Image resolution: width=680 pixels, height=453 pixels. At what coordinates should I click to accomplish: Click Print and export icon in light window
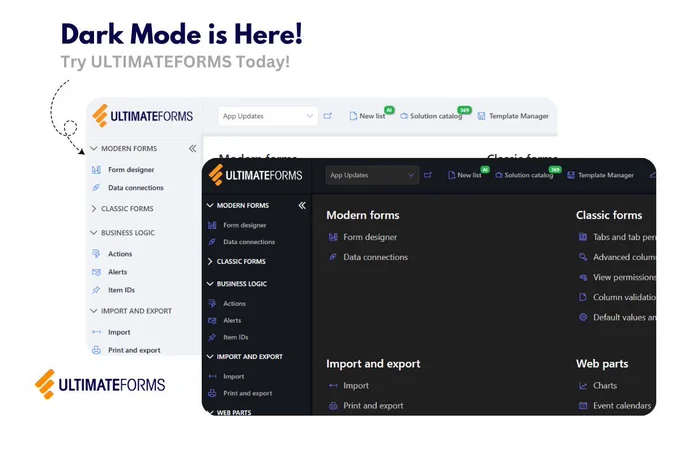pyautogui.click(x=96, y=350)
